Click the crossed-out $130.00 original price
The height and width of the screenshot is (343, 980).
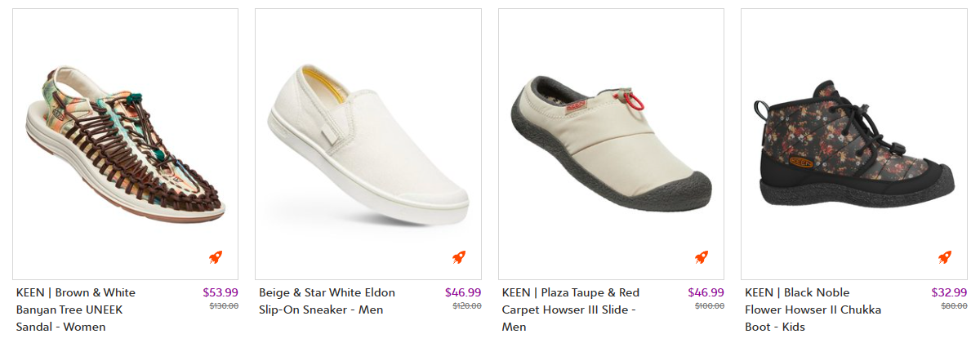pos(224,306)
